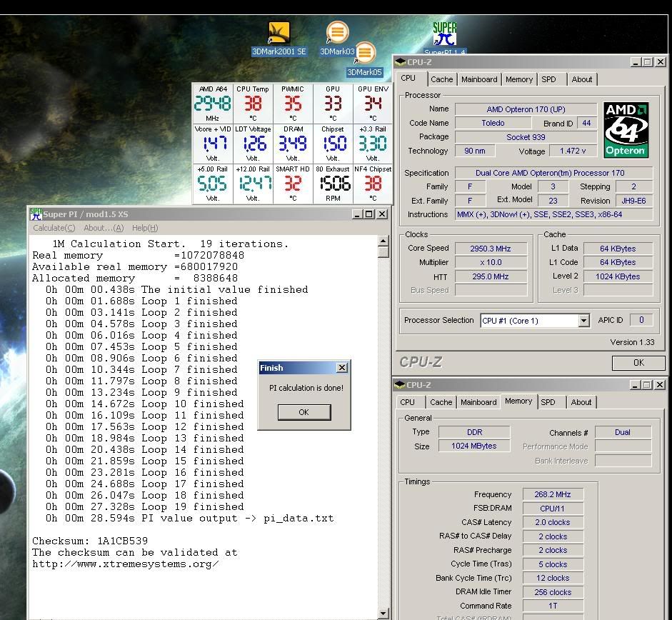Click the Super PI scrollbar up arrow
Screen dimensions: 672x620
[383, 241]
